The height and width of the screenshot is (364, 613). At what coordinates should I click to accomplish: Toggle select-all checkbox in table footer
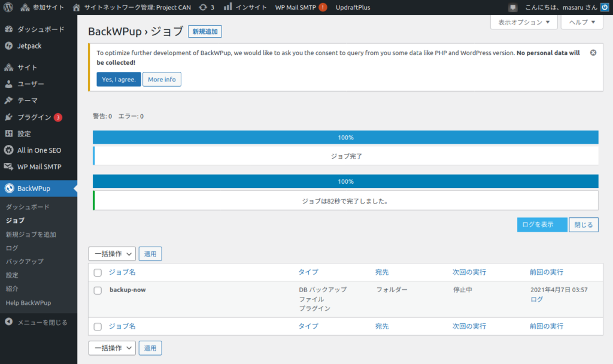tap(98, 327)
